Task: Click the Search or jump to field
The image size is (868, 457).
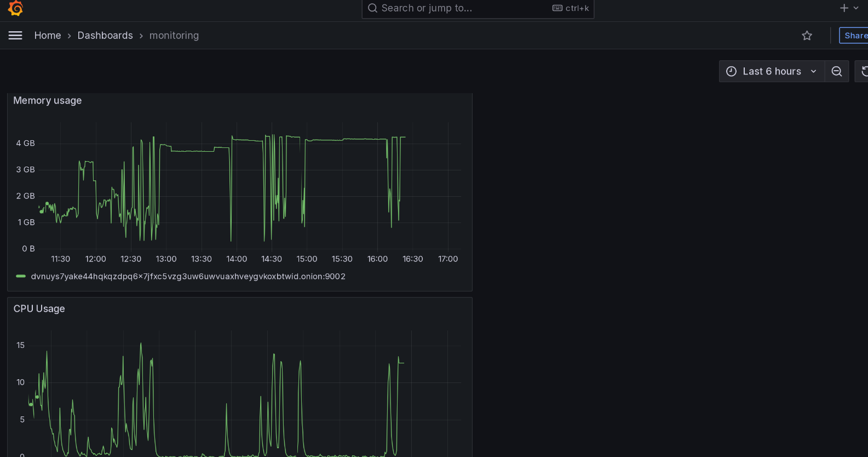Action: [478, 8]
